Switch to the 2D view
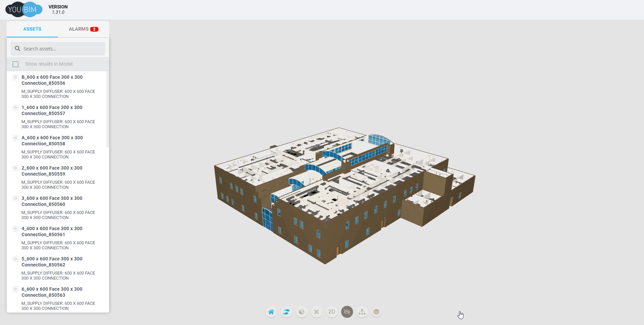The height and width of the screenshot is (325, 644). coord(332,312)
